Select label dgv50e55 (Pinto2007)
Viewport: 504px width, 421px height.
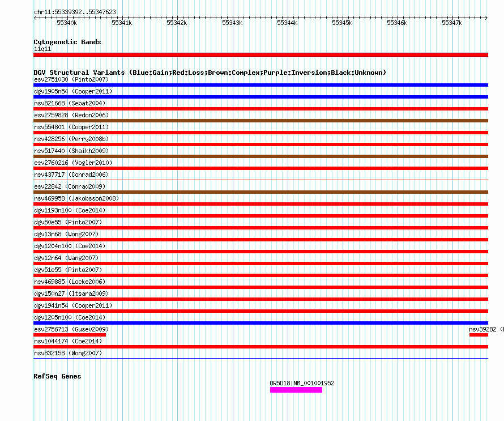click(x=68, y=222)
